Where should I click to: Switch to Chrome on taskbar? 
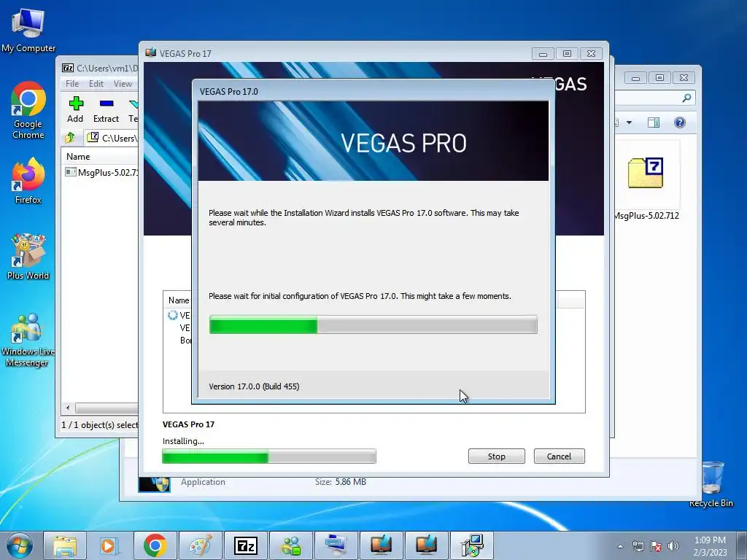pyautogui.click(x=155, y=545)
